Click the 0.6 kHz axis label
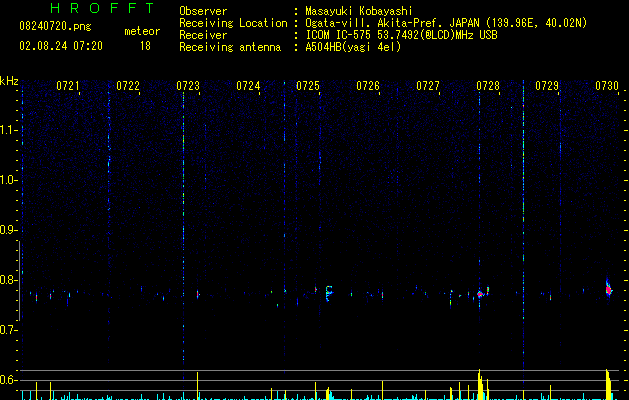This screenshot has width=629, height=400. point(7,380)
